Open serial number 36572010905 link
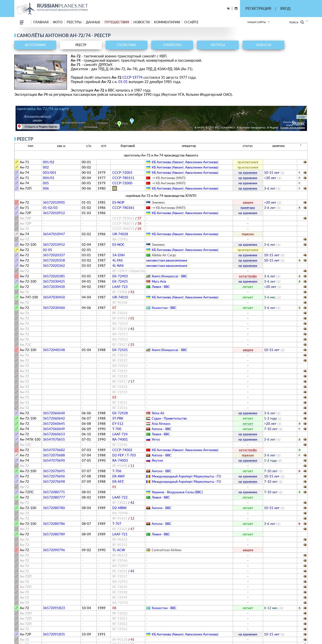The image size is (322, 644). (54, 202)
